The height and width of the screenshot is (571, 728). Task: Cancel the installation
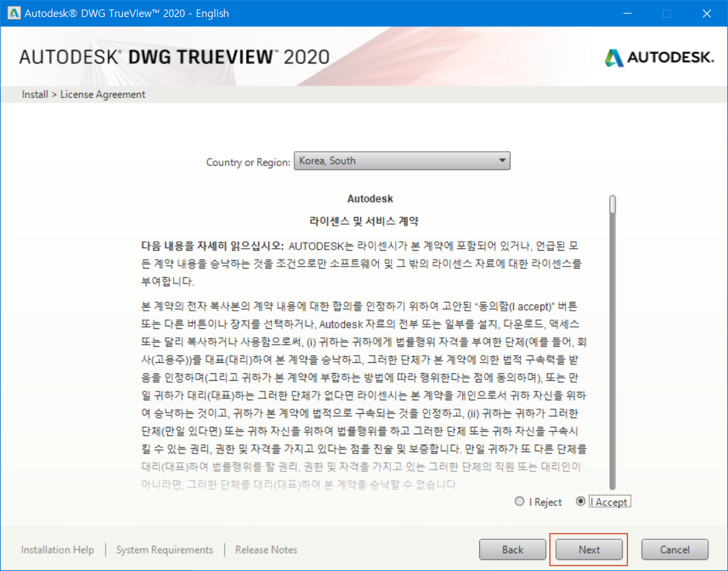(674, 550)
